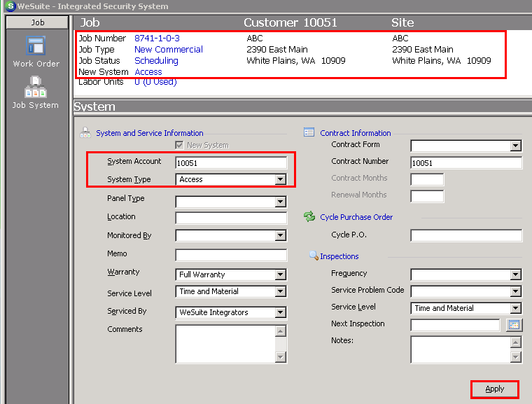Open job number 8741-1-0-3 link
532x404 pixels.
click(157, 38)
